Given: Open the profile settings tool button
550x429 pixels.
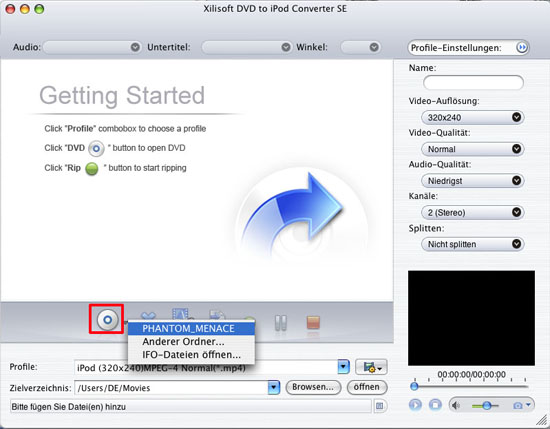Looking at the screenshot, I should pos(371,368).
